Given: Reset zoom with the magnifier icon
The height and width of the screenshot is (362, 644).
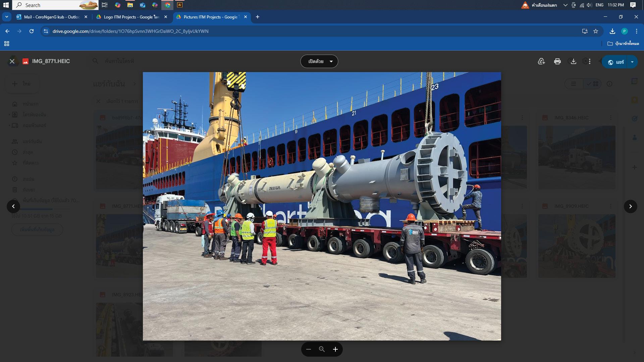Looking at the screenshot, I should 322,349.
